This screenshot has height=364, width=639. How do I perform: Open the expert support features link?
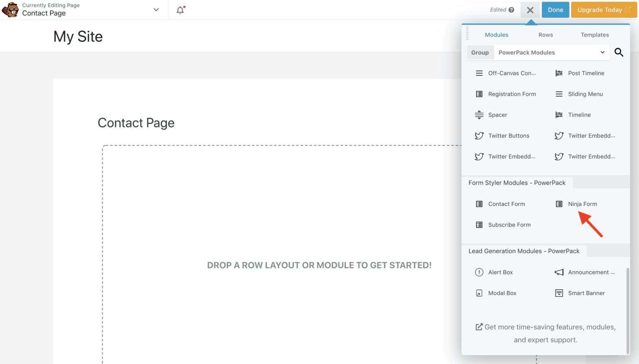(545, 333)
